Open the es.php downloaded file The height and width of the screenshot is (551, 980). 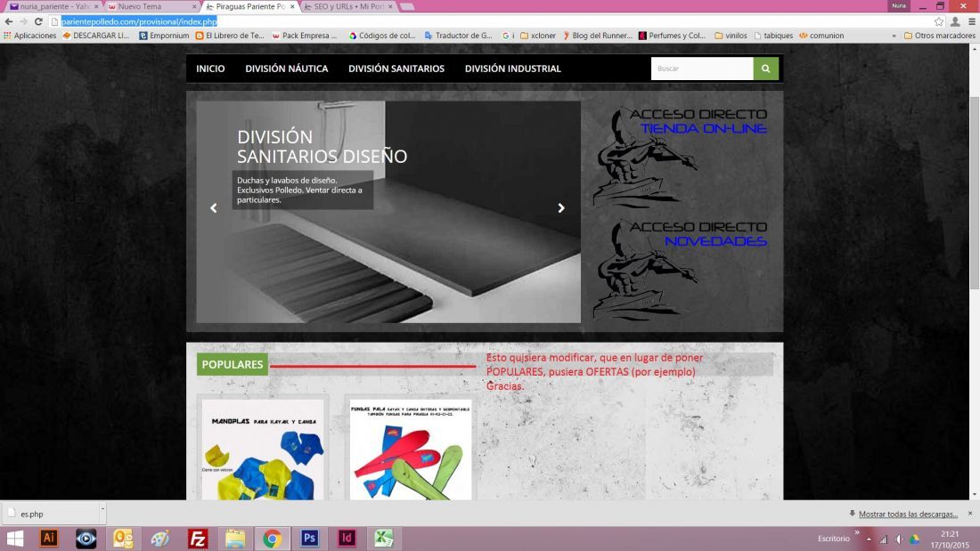coord(50,515)
